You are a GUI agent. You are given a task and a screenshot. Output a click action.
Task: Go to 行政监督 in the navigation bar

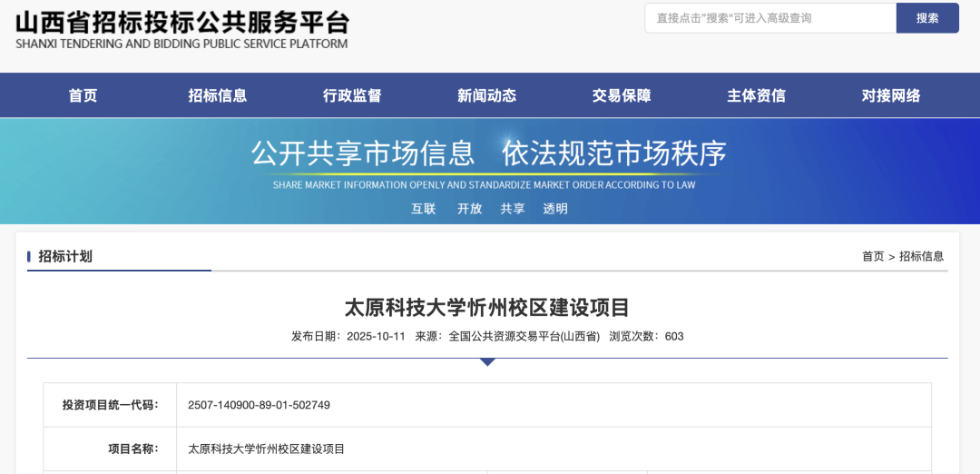point(352,95)
